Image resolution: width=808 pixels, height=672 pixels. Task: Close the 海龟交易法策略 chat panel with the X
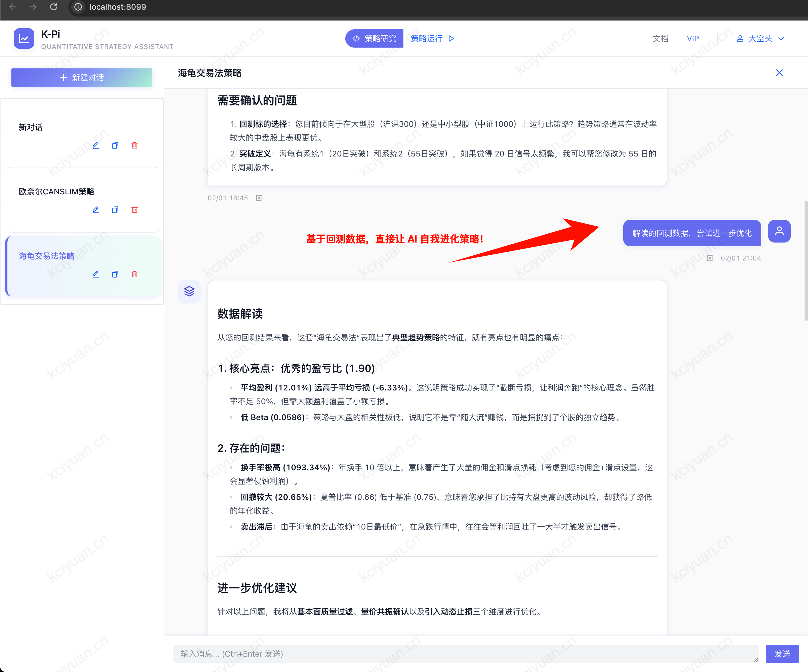tap(779, 72)
